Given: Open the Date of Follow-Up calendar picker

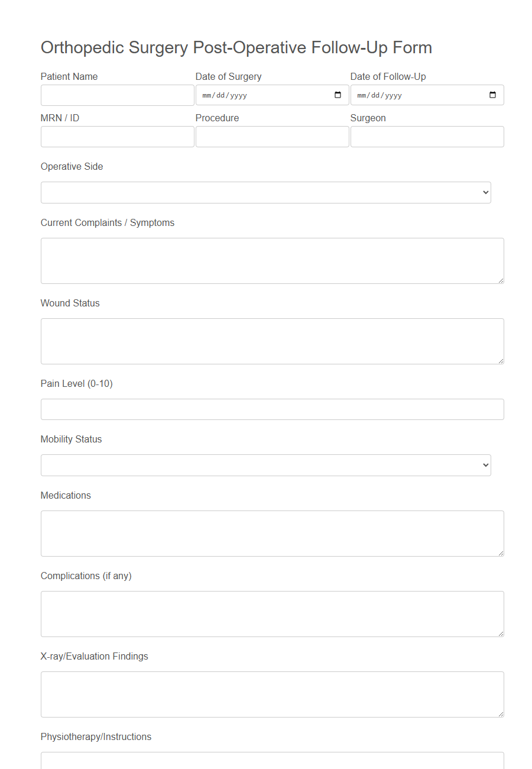Looking at the screenshot, I should tap(492, 95).
